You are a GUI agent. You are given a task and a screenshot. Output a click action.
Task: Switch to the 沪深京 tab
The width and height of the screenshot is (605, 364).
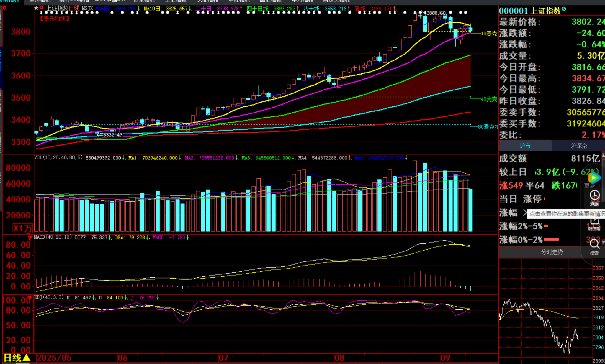pos(579,146)
